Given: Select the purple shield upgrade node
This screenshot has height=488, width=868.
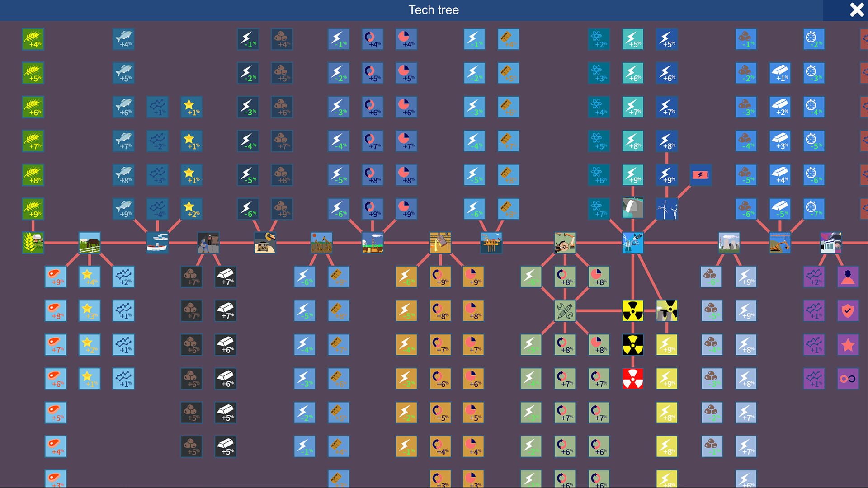Looking at the screenshot, I should click(847, 310).
